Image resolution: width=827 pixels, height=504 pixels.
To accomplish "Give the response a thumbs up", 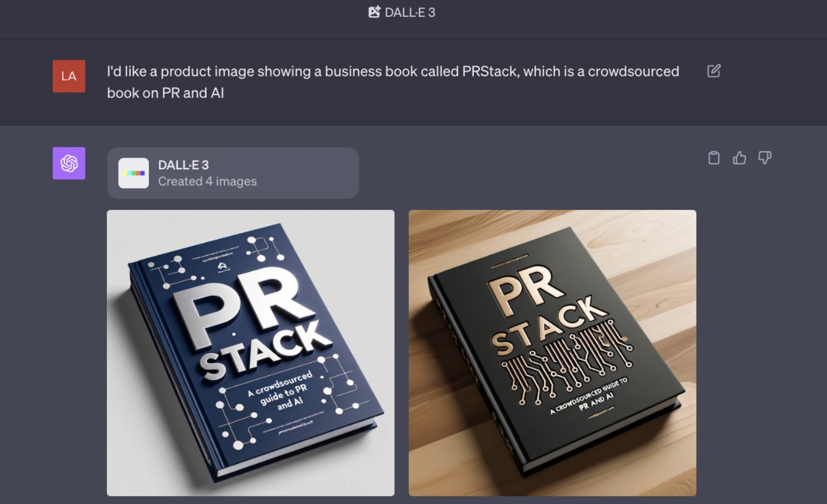I will tap(739, 158).
